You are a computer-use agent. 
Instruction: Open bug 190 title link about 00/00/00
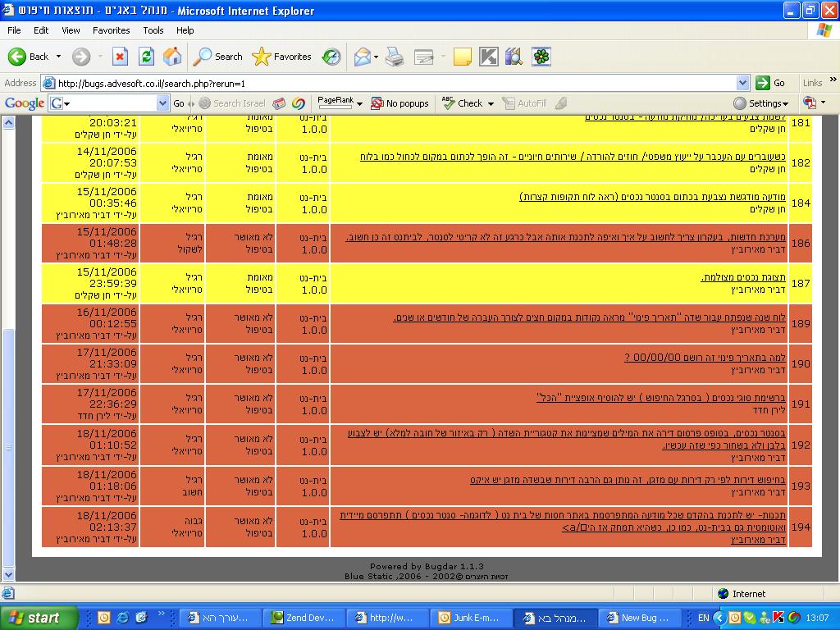[x=705, y=358]
